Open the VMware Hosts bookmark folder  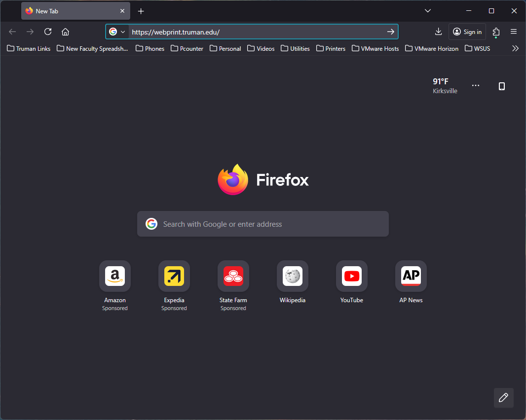(x=376, y=49)
